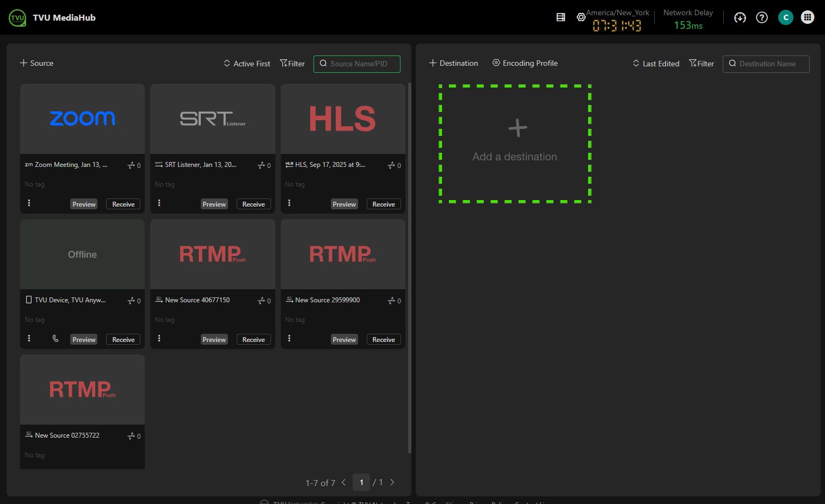Screen dimensions: 825x504
Task: Click the New Source 02755722 title
Action: [x=67, y=435]
